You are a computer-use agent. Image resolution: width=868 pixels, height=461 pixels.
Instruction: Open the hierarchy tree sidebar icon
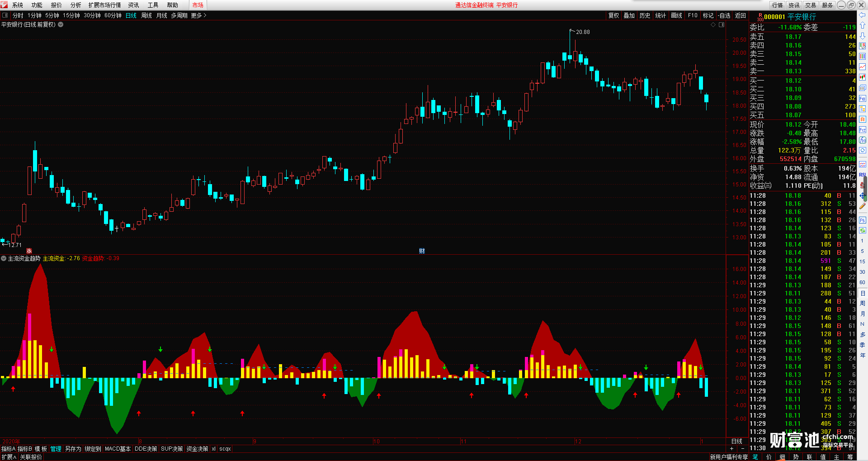862,109
